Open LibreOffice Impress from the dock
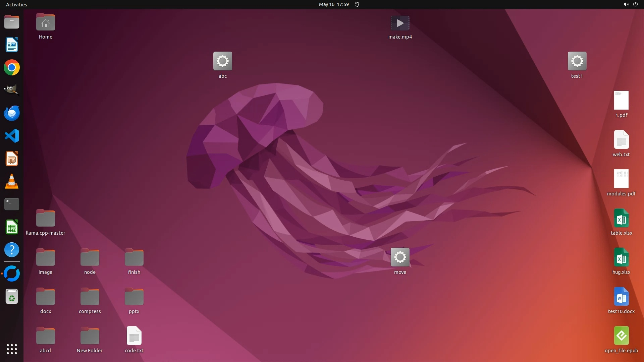The image size is (644, 362). coord(12,159)
